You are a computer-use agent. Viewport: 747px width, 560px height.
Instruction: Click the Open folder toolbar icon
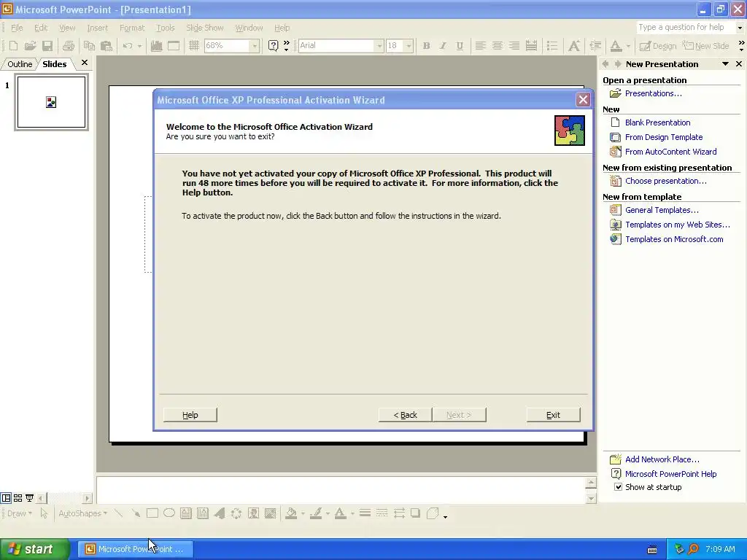click(31, 46)
